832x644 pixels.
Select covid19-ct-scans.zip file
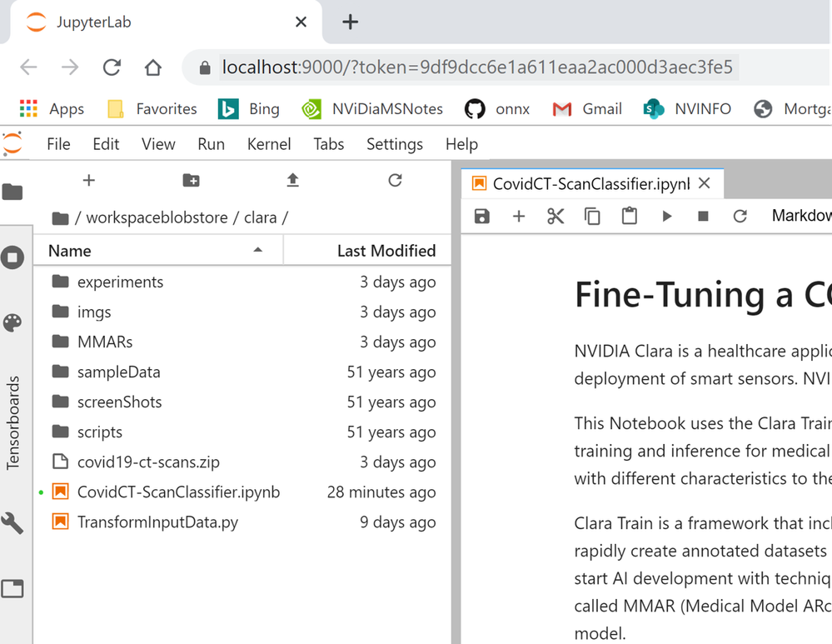click(x=242, y=462)
